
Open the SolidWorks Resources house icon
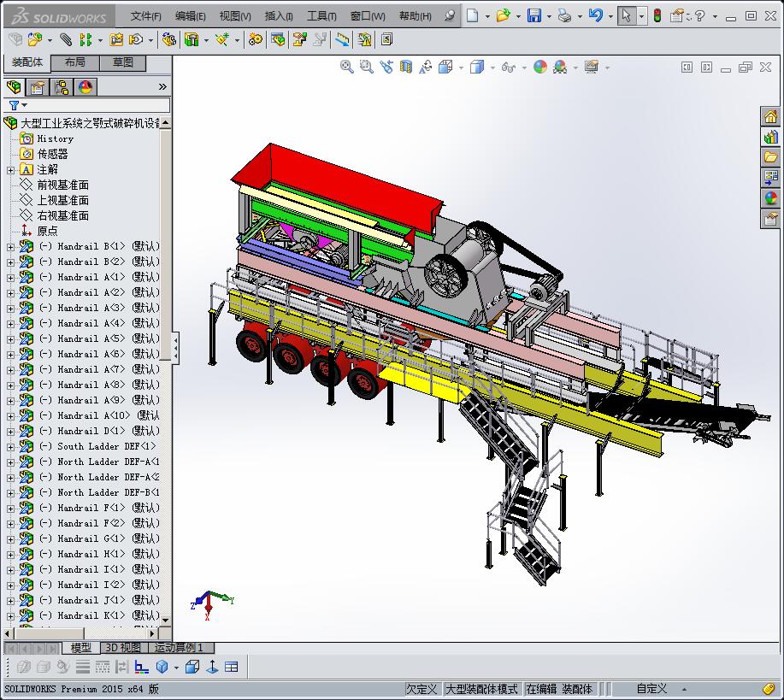[770, 116]
